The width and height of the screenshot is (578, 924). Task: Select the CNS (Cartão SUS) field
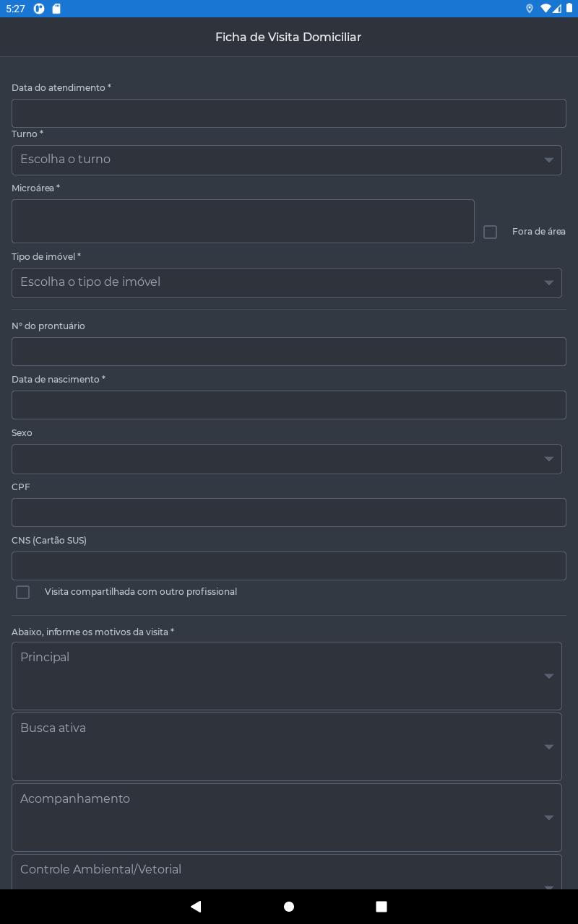289,566
